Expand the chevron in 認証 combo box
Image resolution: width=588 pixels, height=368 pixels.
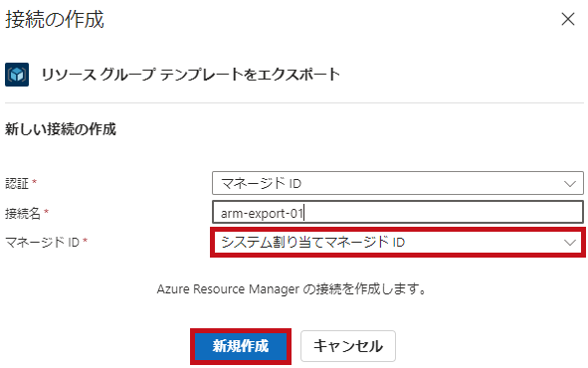[570, 184]
